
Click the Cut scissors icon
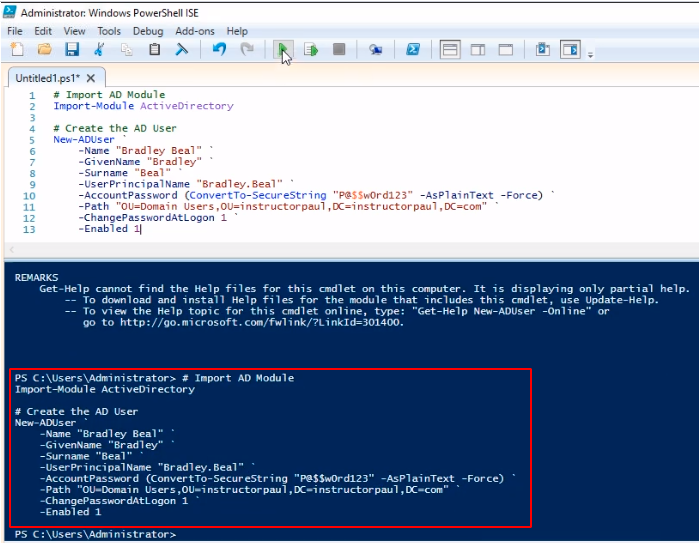tap(100, 49)
